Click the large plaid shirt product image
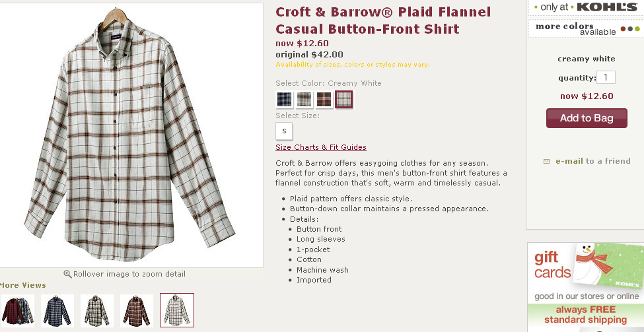Viewport: 644px width, 332px height. pyautogui.click(x=131, y=135)
